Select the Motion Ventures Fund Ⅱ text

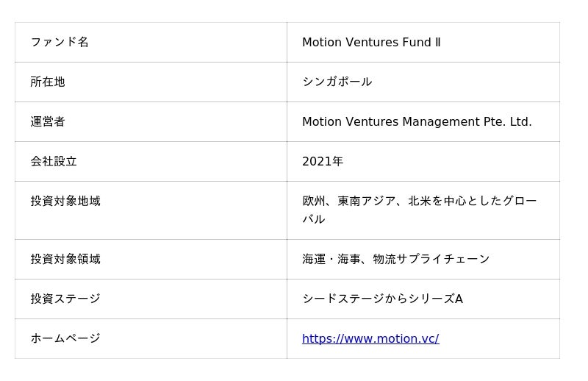coord(371,42)
